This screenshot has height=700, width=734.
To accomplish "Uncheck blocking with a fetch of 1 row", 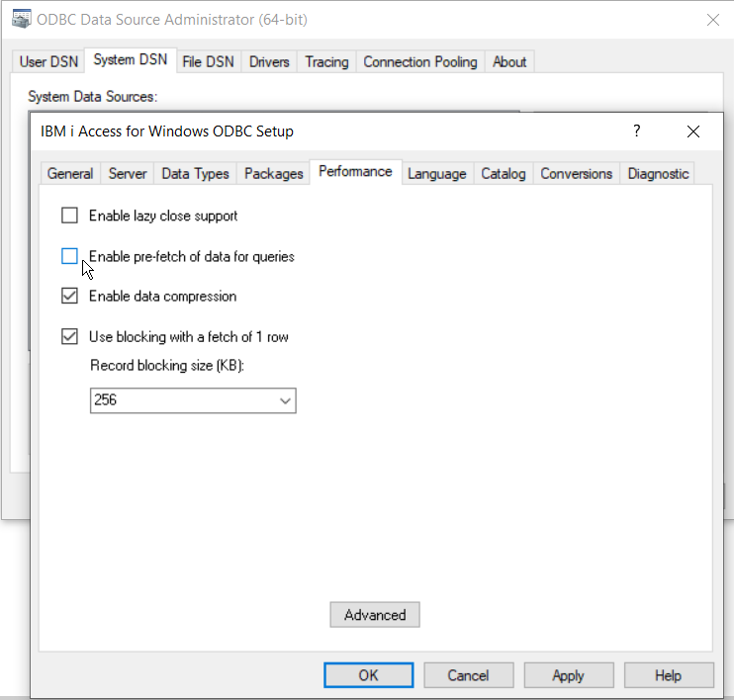I will pos(69,336).
